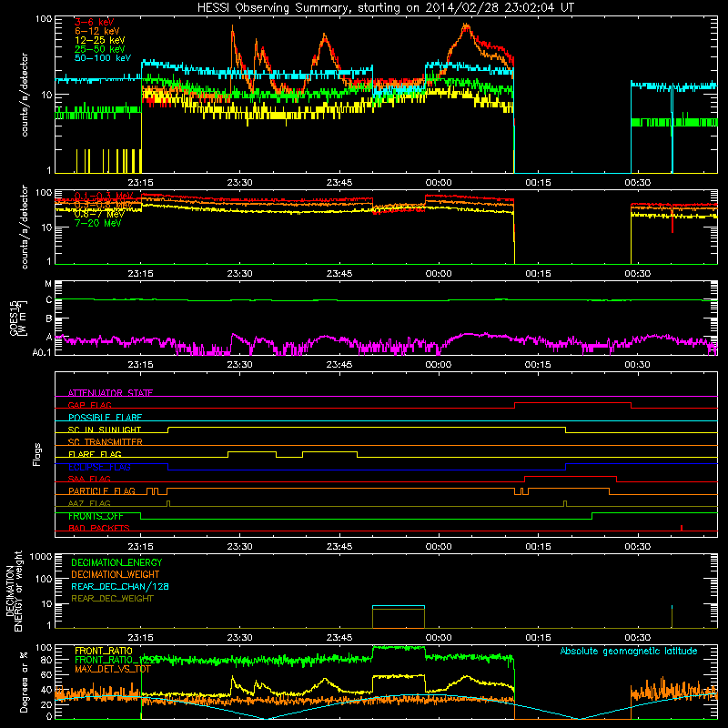Screen dimensions: 728x728
Task: Click the ATTENUATOR_STATE flag label
Action: pyautogui.click(x=110, y=393)
